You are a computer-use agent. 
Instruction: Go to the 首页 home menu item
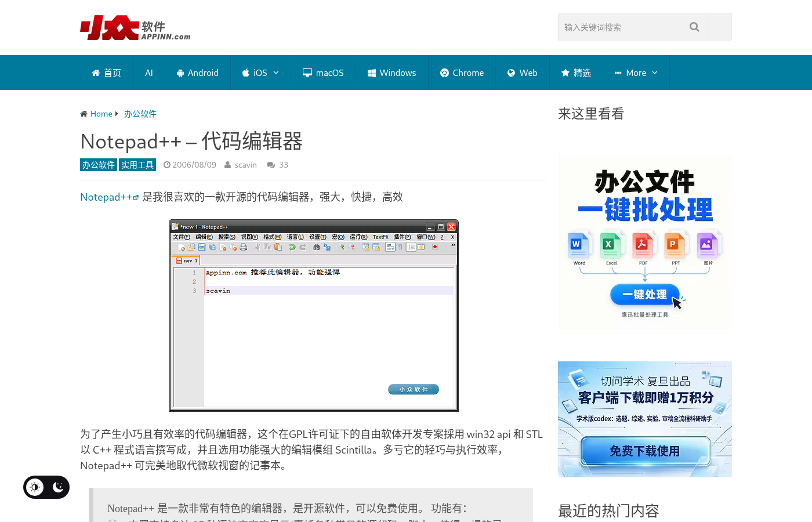pyautogui.click(x=106, y=72)
